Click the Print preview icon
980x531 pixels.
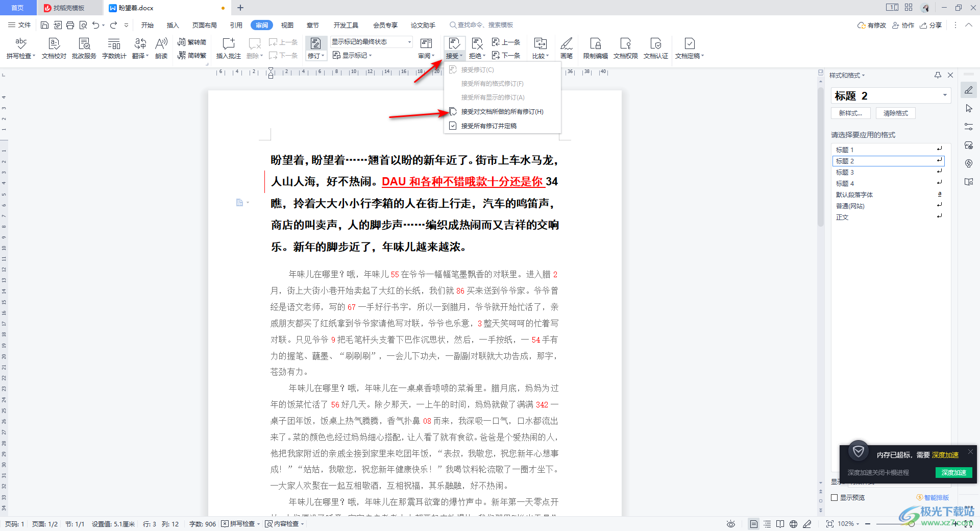[83, 25]
